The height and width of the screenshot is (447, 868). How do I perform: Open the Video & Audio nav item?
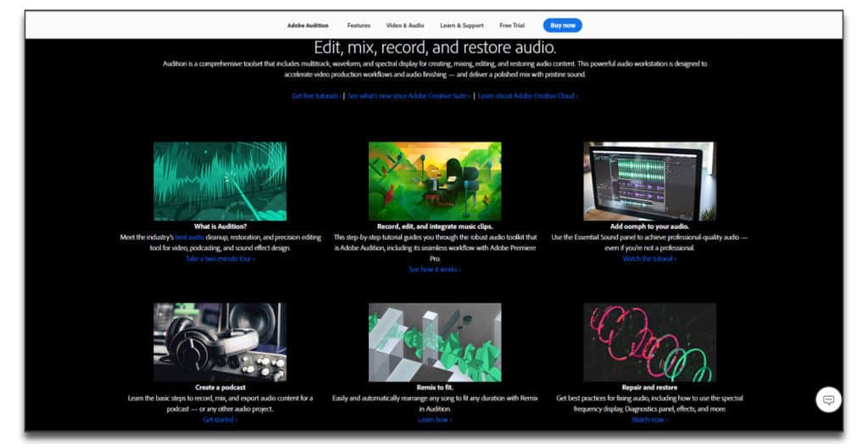click(x=405, y=25)
